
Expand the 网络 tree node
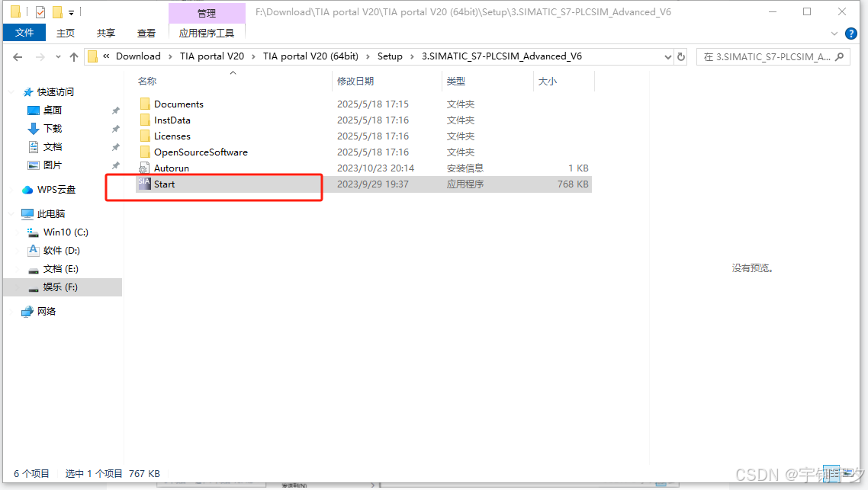point(12,312)
